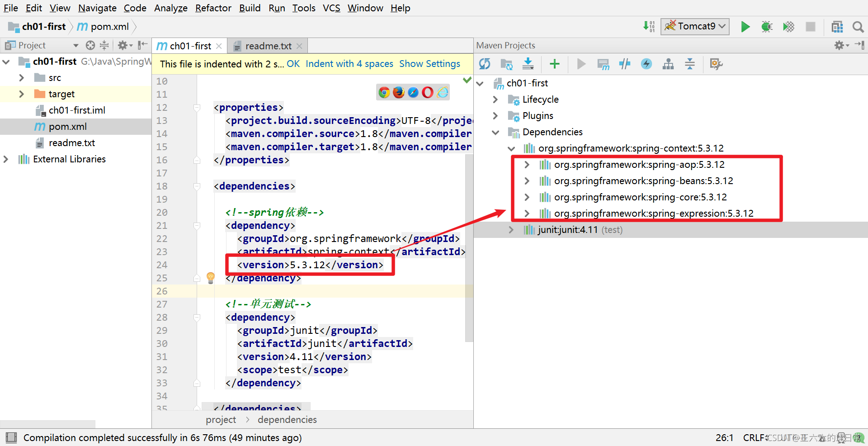Collapse Dependencies in Maven Projects
868x446 pixels.
tap(495, 132)
